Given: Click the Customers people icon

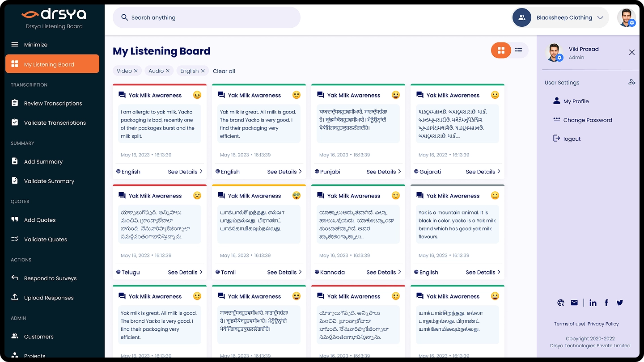Looking at the screenshot, I should click(x=15, y=336).
